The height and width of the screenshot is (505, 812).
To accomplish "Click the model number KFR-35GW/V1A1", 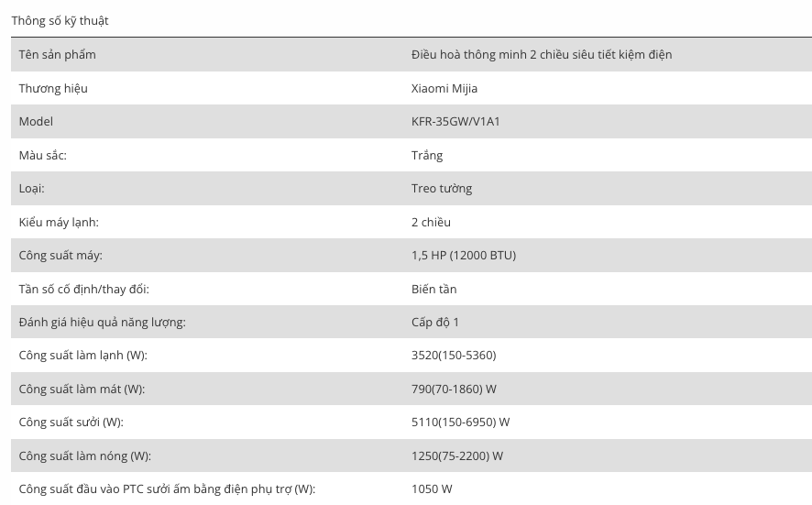I will coord(455,121).
